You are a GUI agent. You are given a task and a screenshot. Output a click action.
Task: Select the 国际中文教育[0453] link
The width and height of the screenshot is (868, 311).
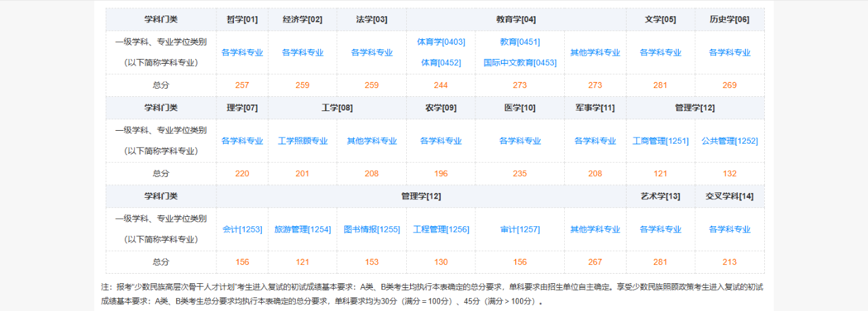point(519,63)
